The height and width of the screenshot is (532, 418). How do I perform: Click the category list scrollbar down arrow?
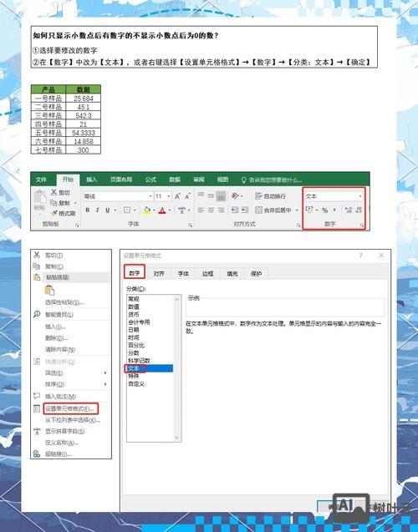click(177, 438)
